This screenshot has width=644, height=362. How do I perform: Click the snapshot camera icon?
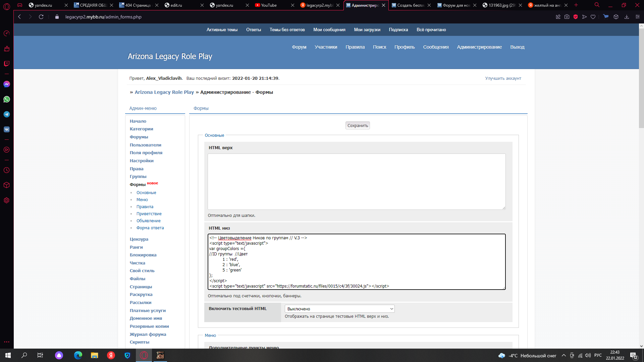567,17
